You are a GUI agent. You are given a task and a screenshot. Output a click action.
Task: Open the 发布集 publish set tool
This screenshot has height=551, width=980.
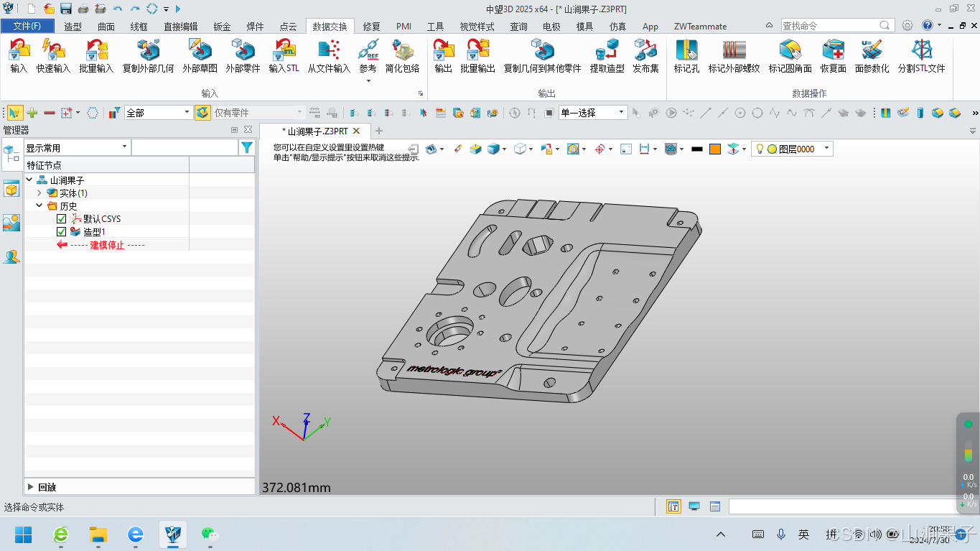coord(645,56)
